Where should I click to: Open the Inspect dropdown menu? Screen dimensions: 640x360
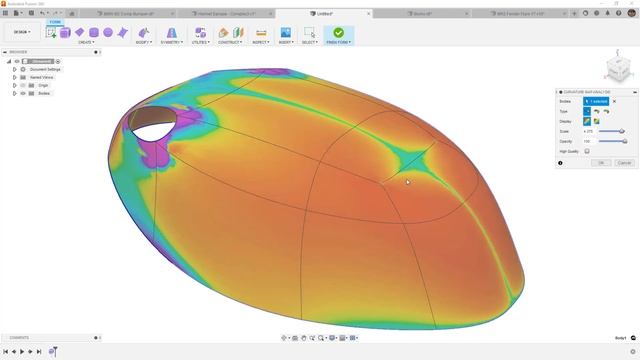tap(261, 42)
